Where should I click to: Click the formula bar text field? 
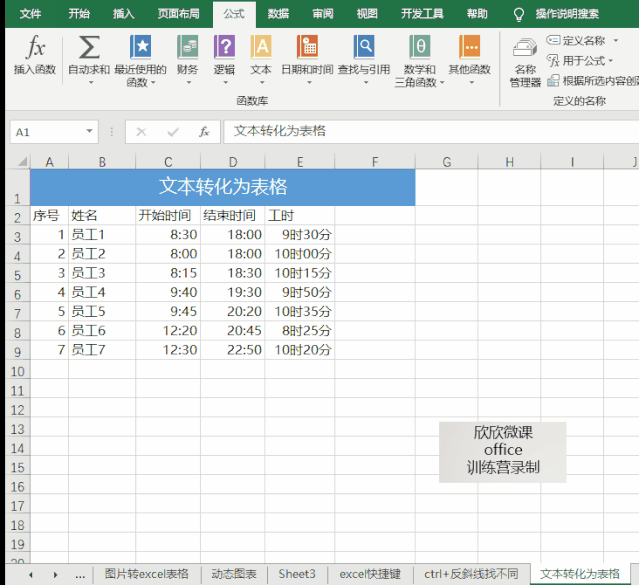point(431,131)
